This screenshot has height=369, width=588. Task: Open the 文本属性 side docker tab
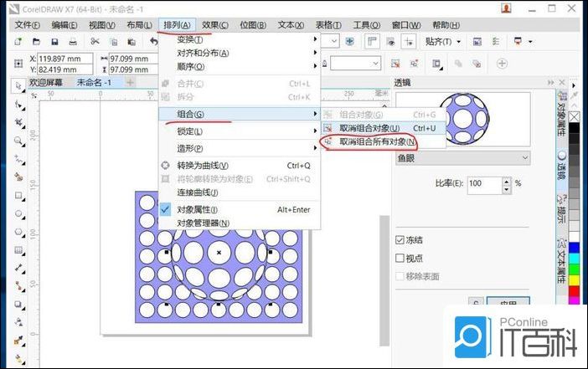coord(561,261)
